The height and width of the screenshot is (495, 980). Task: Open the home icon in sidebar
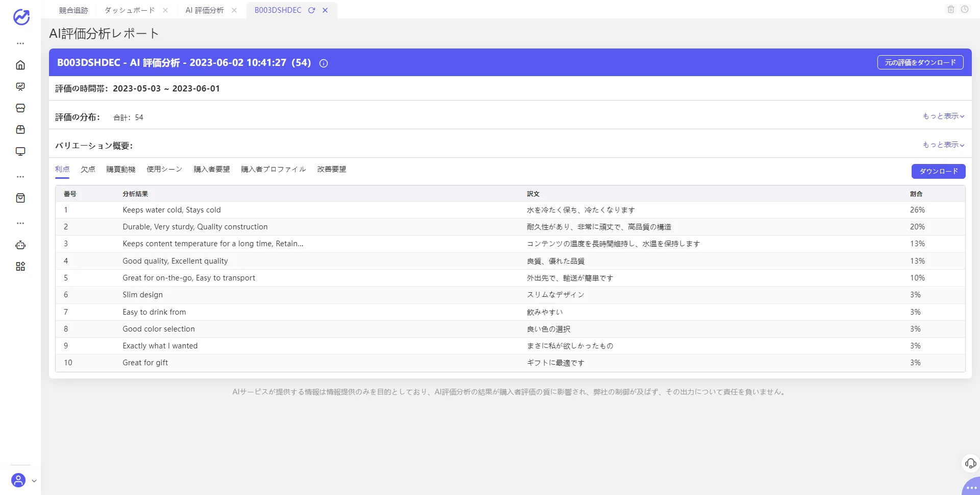20,65
